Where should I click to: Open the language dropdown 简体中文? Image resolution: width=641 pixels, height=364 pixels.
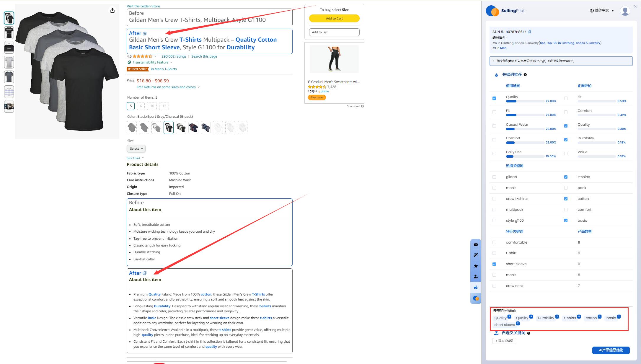tap(602, 11)
